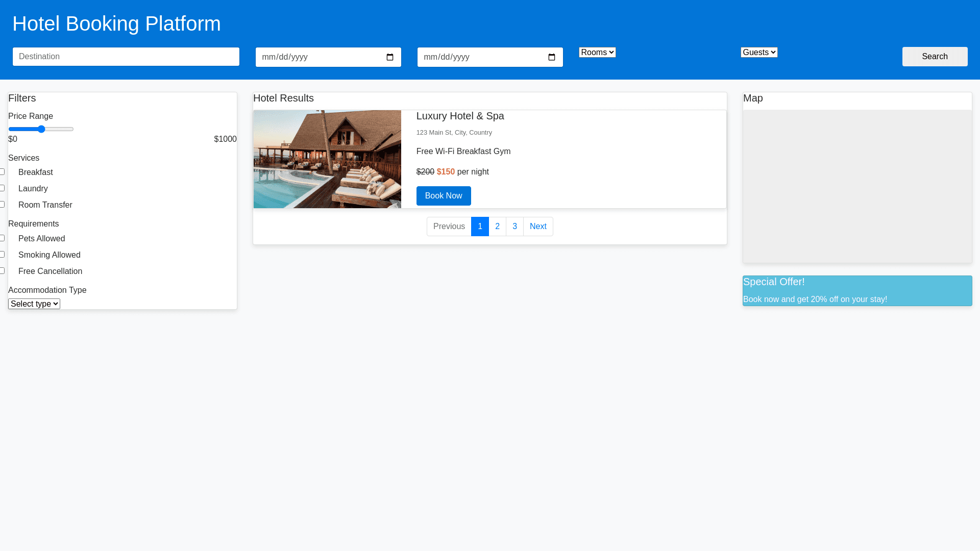Go to results page 3
This screenshot has width=980, height=551.
point(514,227)
